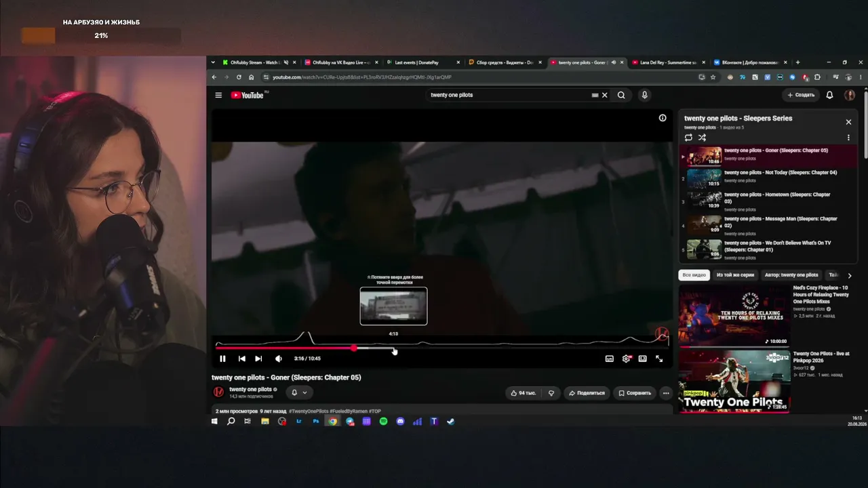Open more actions menu below the video
This screenshot has width=868, height=488.
(x=665, y=393)
